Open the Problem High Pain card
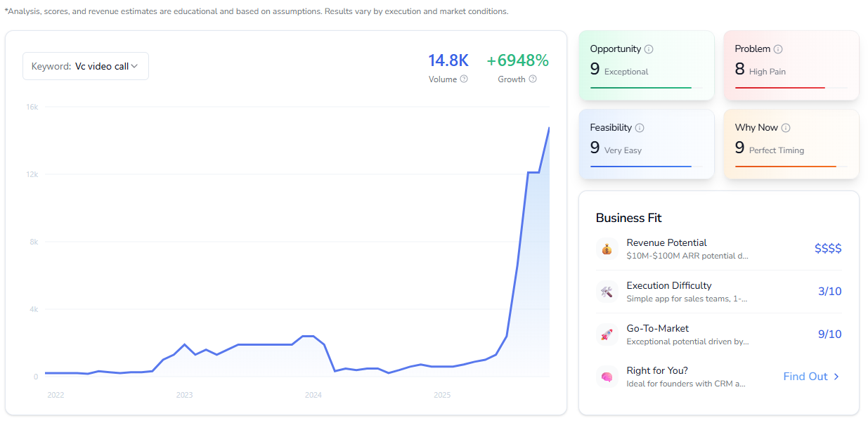Image resolution: width=868 pixels, height=423 pixels. tap(791, 65)
